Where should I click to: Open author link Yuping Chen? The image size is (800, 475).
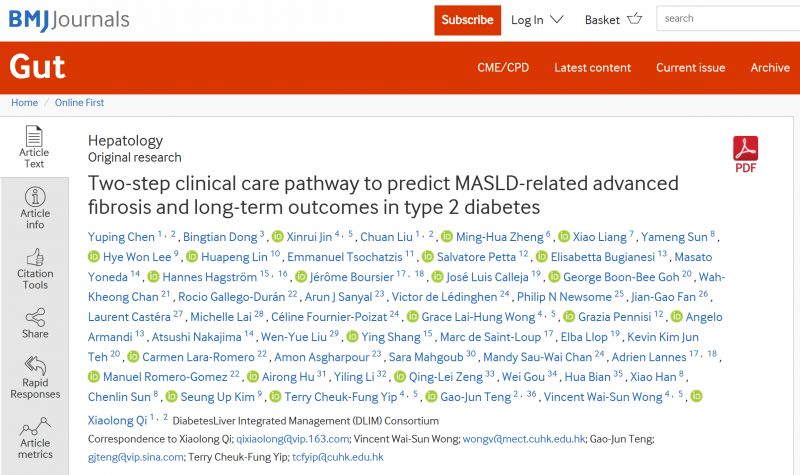[x=121, y=237]
